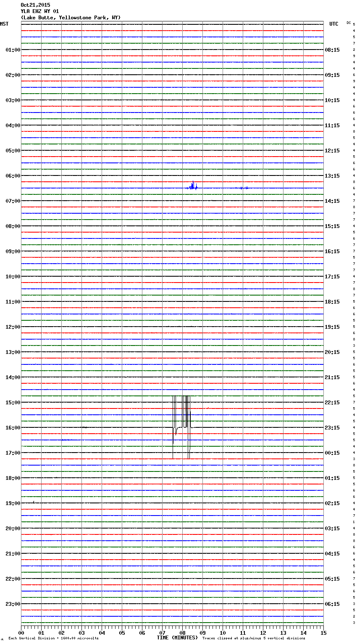
Task: Select the 04:15 UTC time label
Action: [332, 554]
